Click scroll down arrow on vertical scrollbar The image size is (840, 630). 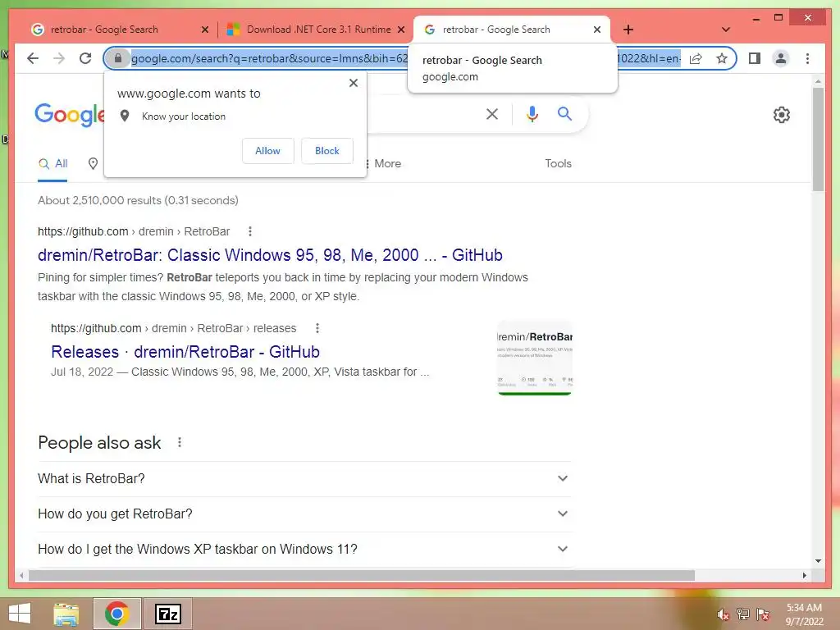pyautogui.click(x=818, y=561)
